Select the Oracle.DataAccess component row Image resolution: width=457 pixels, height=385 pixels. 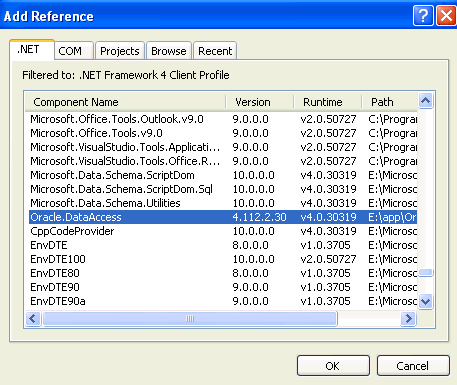coord(223,217)
